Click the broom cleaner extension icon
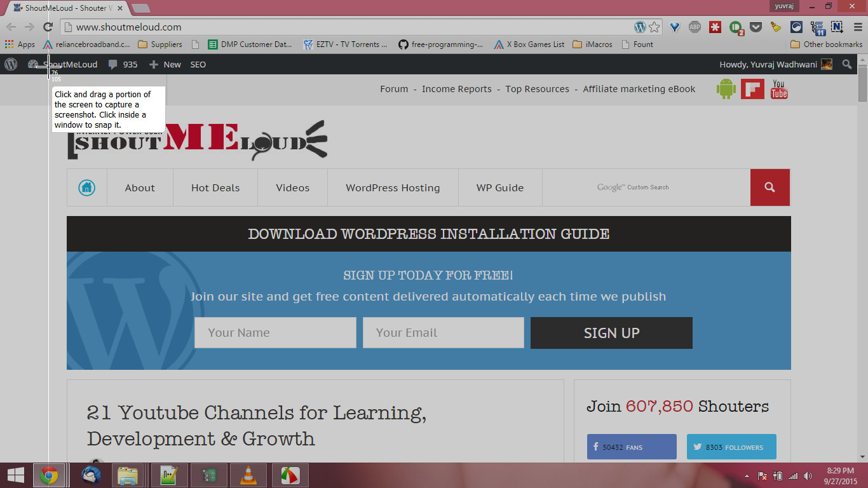 776,27
